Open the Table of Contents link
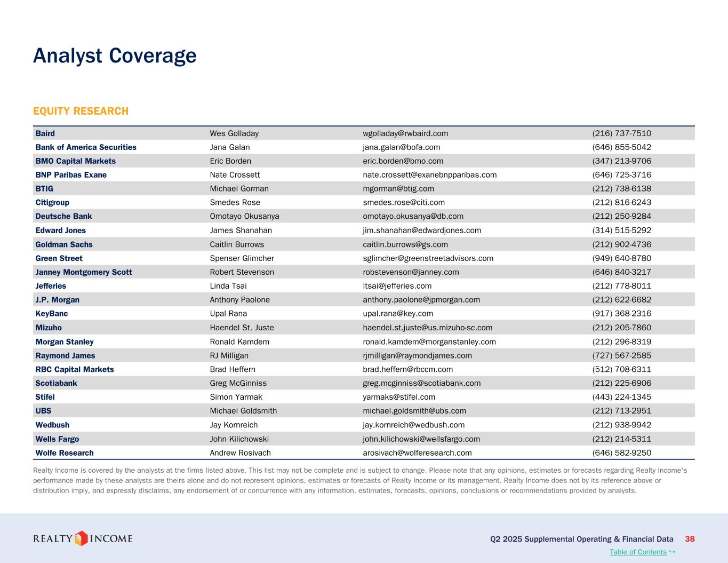Image resolution: width=728 pixels, height=563 pixels. click(x=638, y=552)
